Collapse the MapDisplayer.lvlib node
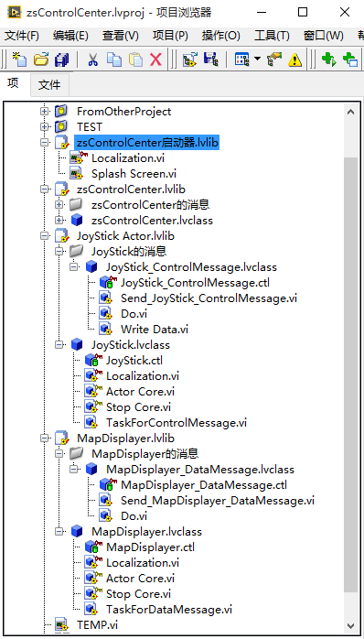 pos(45,439)
